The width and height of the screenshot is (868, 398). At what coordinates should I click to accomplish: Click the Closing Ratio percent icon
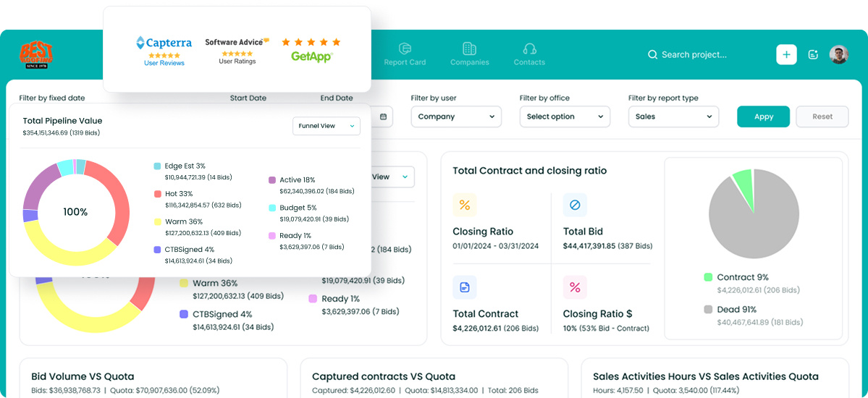click(465, 205)
